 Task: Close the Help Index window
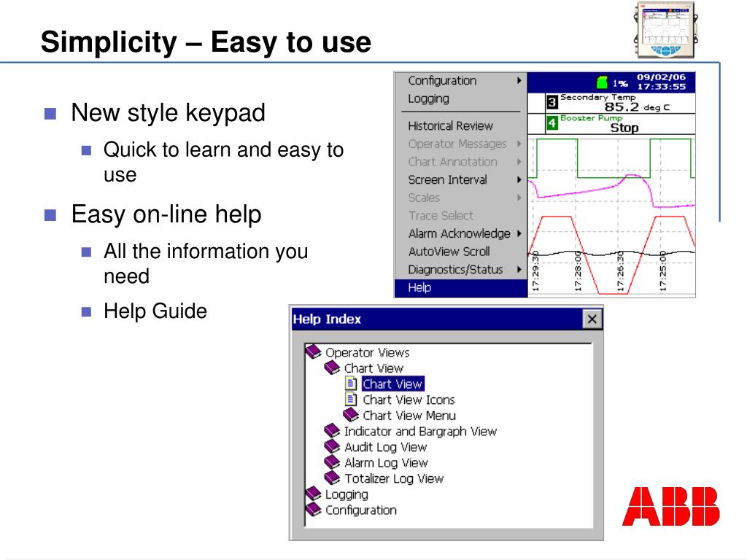pyautogui.click(x=592, y=319)
